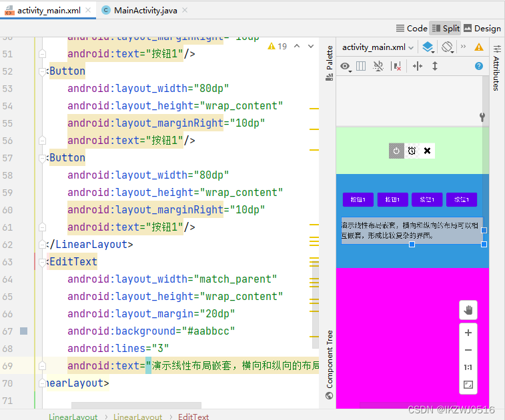Click the editor vertical scrollbar thumb
The image size is (505, 420).
tap(316, 305)
